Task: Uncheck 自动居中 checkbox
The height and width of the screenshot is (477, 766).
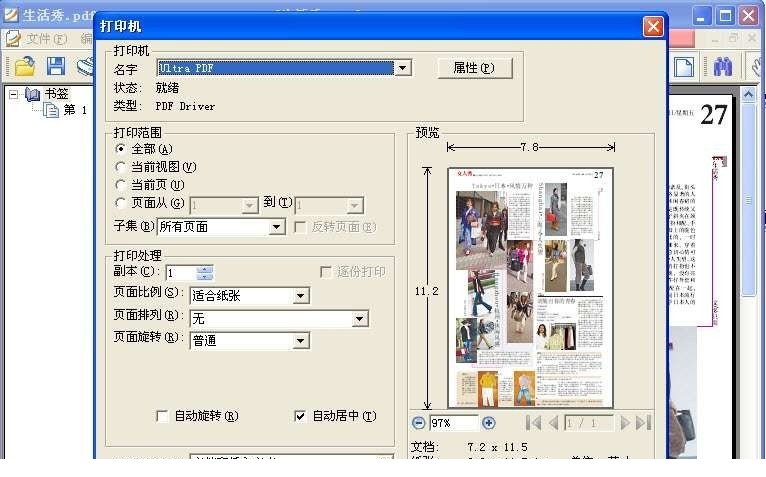Action: click(x=300, y=416)
